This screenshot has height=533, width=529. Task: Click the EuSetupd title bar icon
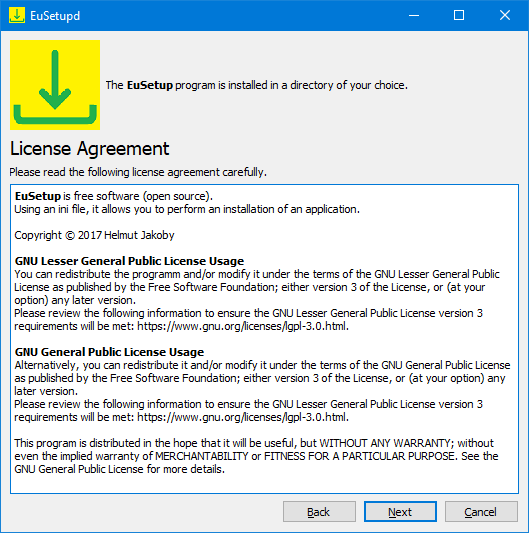[x=17, y=15]
